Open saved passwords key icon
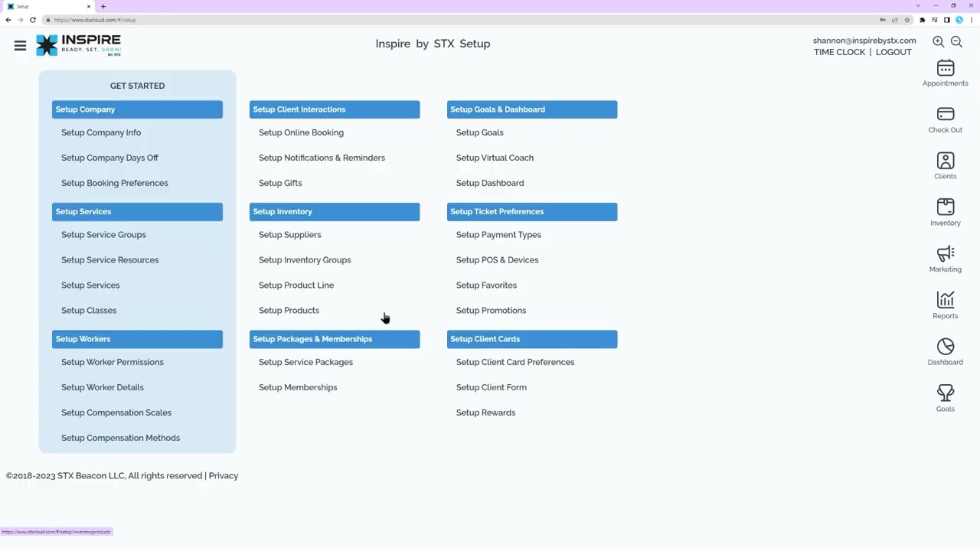980x551 pixels. coord(883,20)
